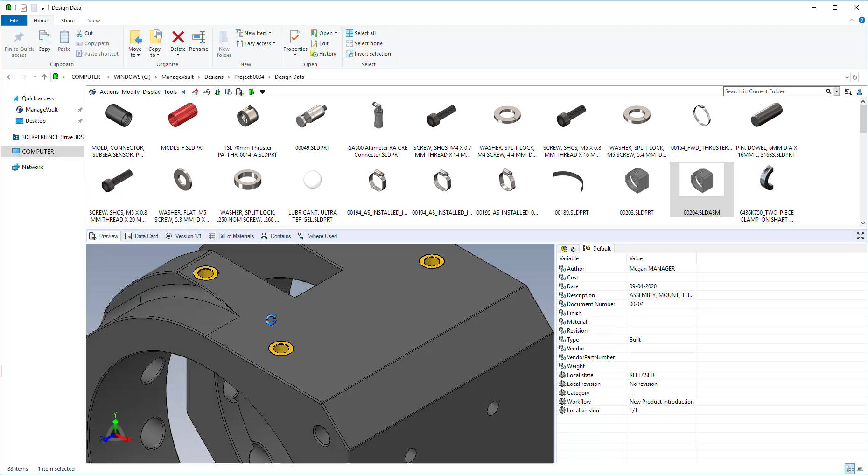
Task: Open the Actions menu in PDM toolbar
Action: tap(109, 92)
